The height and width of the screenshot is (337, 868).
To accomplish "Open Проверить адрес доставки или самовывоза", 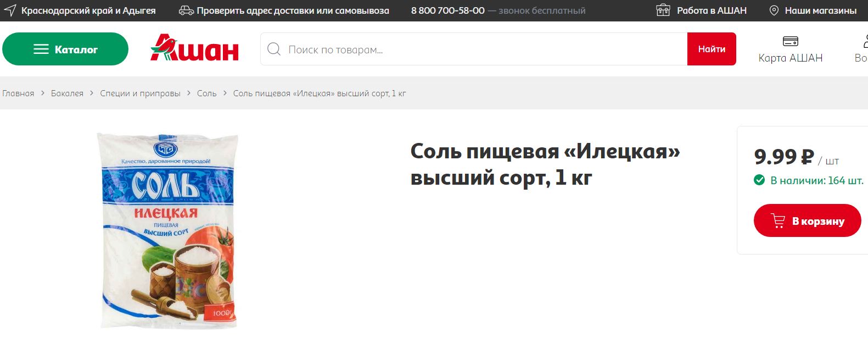I will 293,10.
